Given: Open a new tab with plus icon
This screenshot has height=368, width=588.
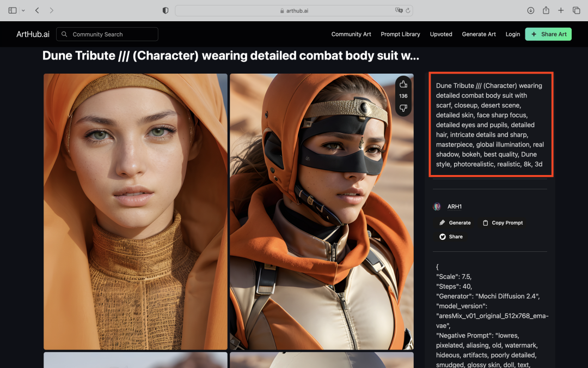Looking at the screenshot, I should point(561,10).
